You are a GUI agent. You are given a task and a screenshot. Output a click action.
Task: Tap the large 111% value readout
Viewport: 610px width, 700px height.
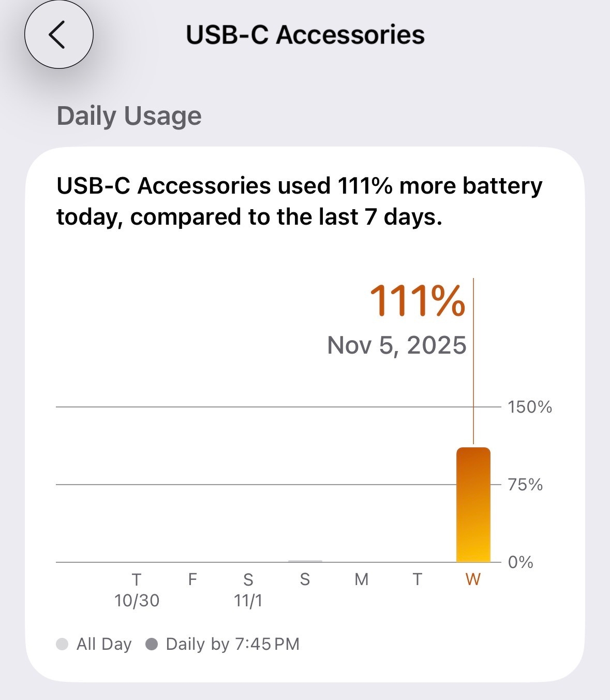click(x=418, y=301)
